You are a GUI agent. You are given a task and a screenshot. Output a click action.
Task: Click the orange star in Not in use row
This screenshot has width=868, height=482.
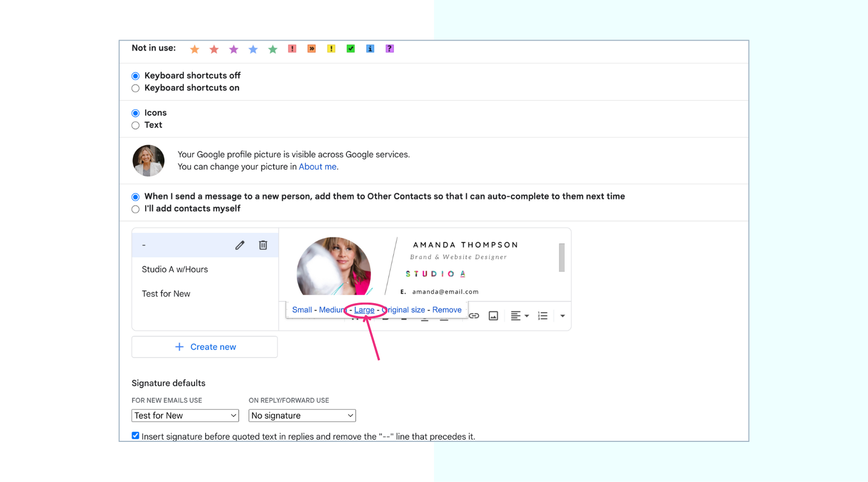(x=194, y=49)
